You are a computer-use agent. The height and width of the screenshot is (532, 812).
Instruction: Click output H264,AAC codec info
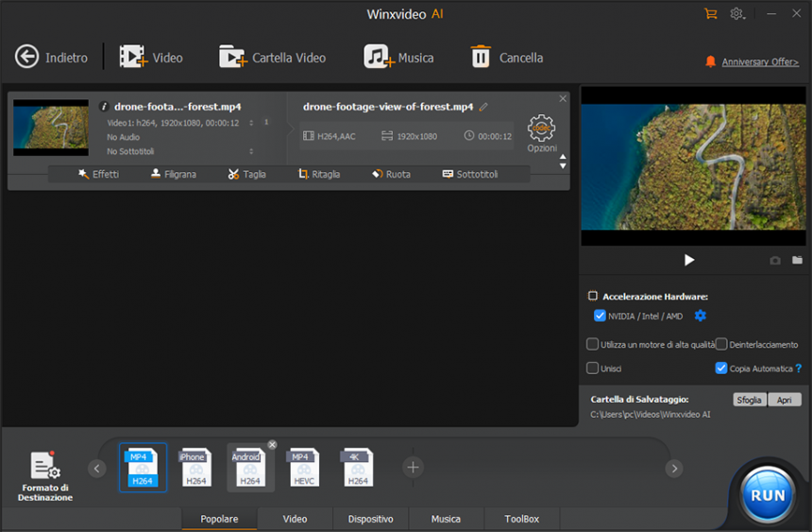pyautogui.click(x=330, y=136)
